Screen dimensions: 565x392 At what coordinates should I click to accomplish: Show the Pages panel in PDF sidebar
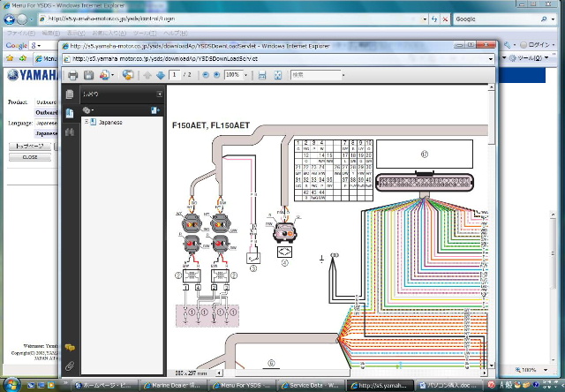70,94
